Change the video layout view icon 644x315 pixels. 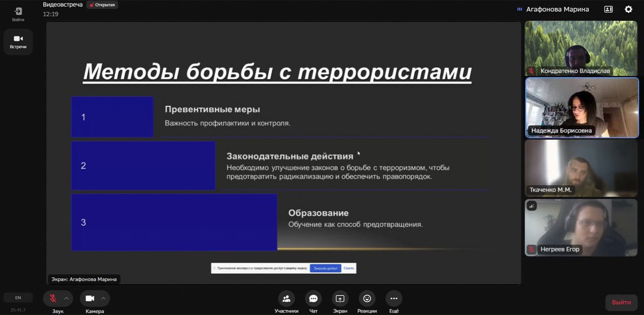tap(608, 9)
